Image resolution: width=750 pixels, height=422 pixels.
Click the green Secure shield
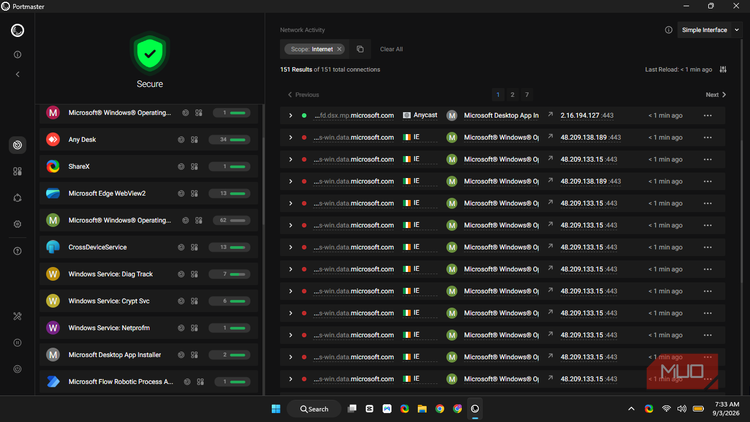(150, 53)
